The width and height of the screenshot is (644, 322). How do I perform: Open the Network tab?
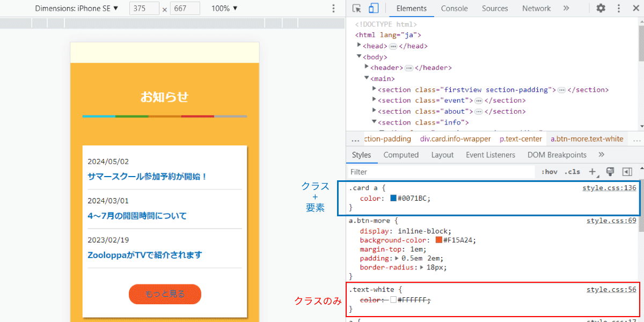pyautogui.click(x=537, y=8)
